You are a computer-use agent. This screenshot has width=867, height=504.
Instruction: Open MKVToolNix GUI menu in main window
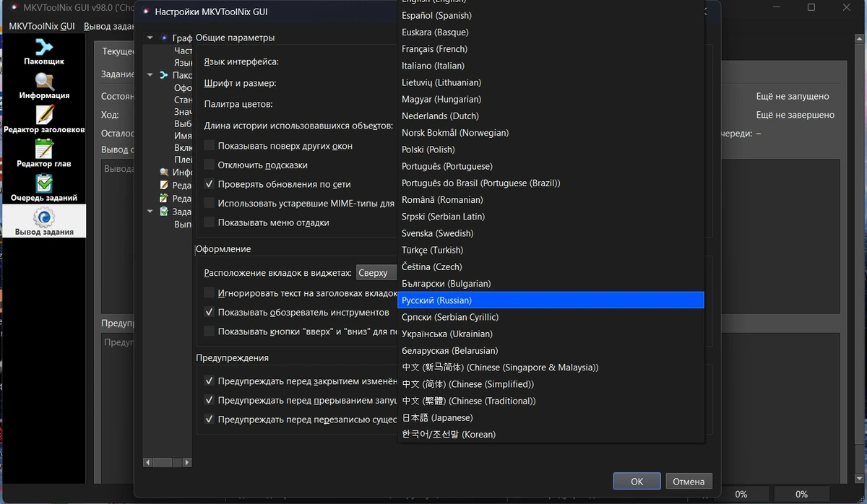point(42,26)
